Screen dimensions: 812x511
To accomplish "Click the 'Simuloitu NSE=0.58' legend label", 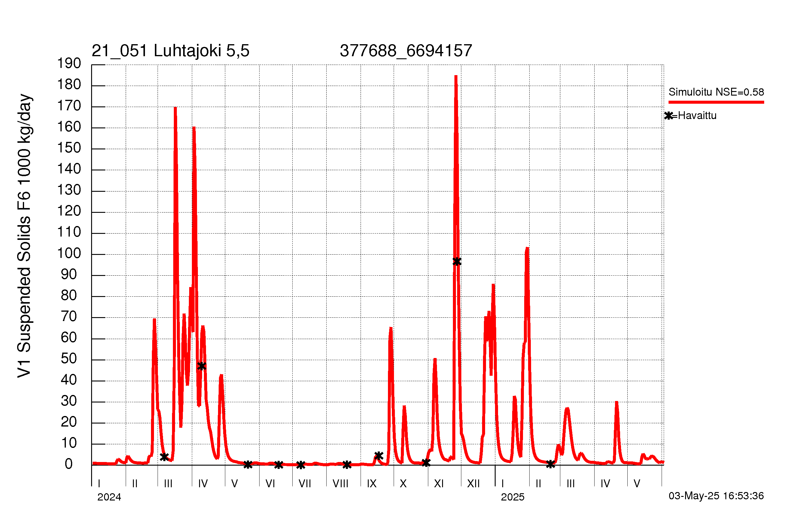I will pyautogui.click(x=716, y=92).
